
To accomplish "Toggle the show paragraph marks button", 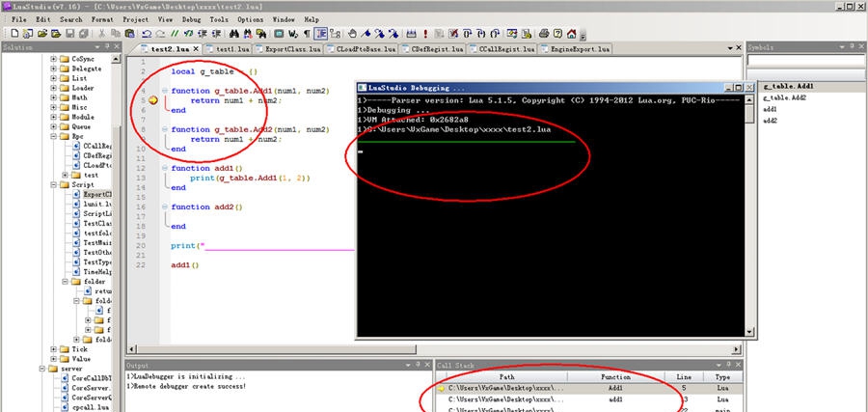I will click(306, 32).
